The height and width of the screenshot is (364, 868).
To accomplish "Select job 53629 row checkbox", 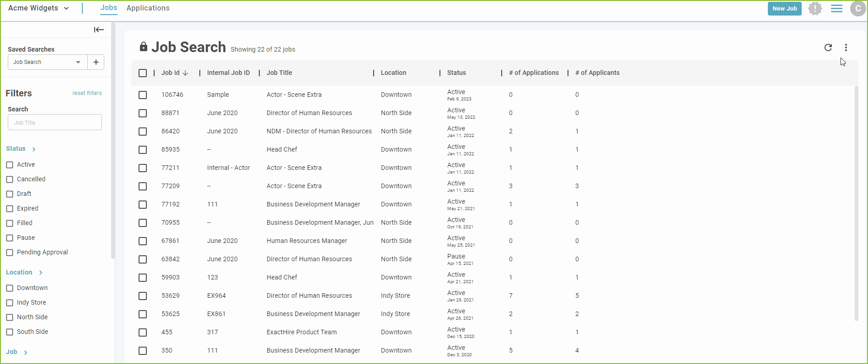I will [x=143, y=296].
